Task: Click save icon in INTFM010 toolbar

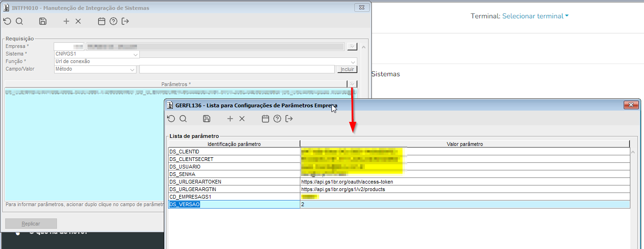Action: [x=43, y=21]
